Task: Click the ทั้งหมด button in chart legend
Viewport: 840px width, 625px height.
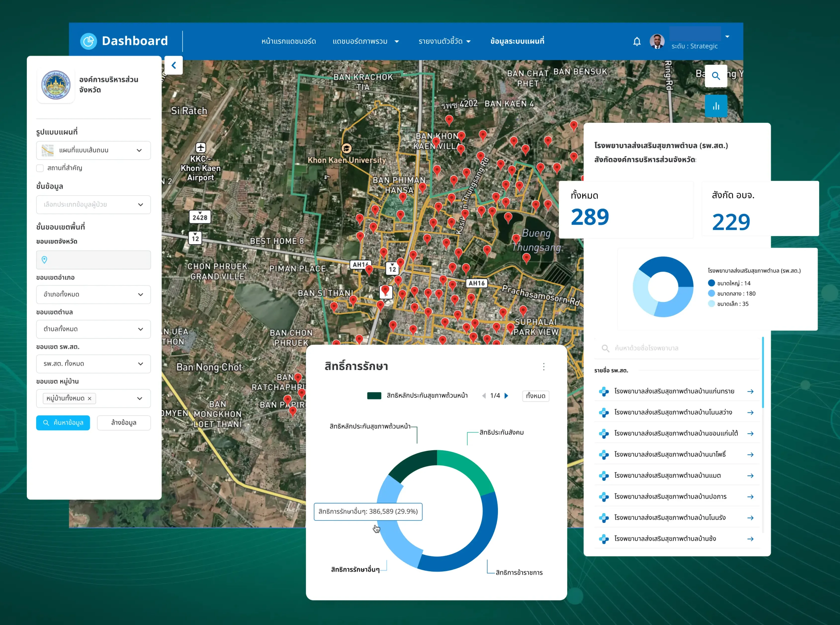Action: (535, 396)
